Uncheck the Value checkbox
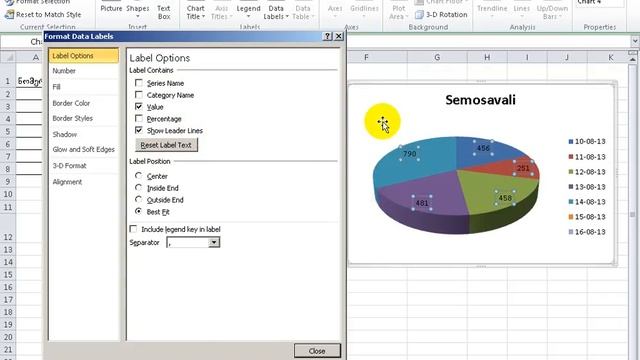 (x=139, y=107)
